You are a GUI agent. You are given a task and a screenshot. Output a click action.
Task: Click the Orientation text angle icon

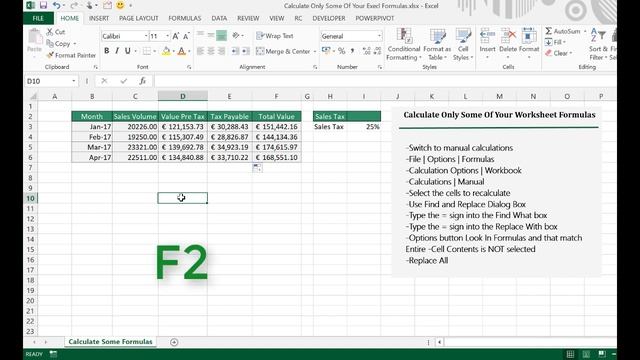pyautogui.click(x=236, y=36)
